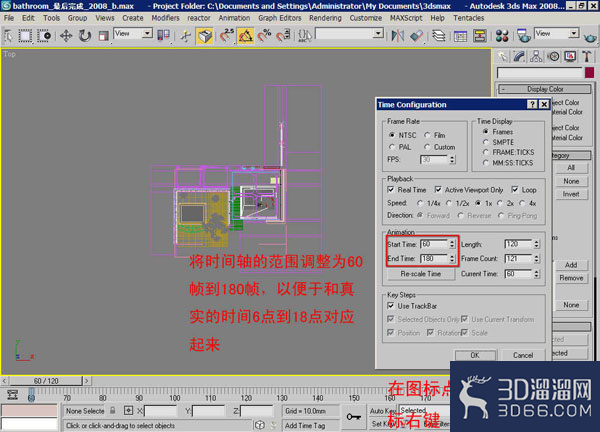Click the object color swatch
The image size is (600, 432).
pos(590,73)
